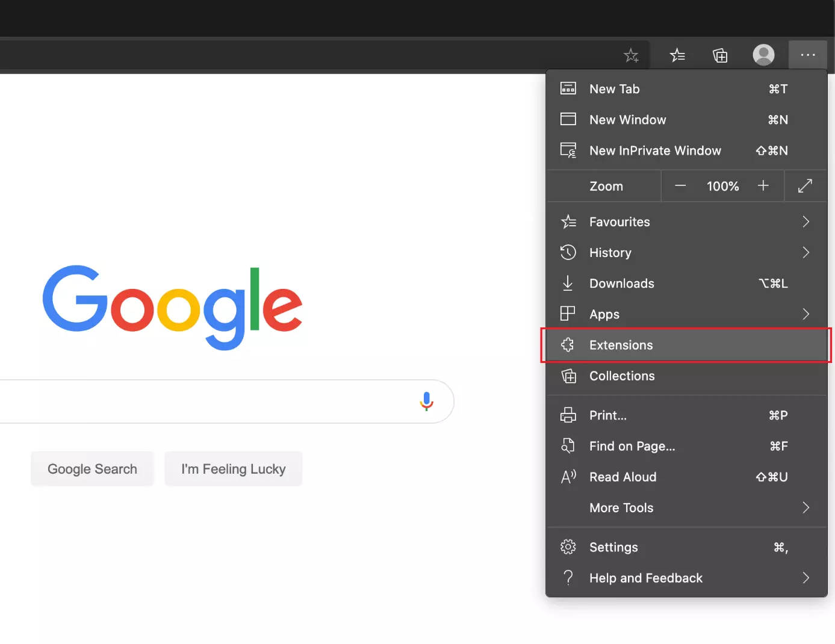Click the microphone voice search icon
This screenshot has height=644, width=835.
(426, 401)
